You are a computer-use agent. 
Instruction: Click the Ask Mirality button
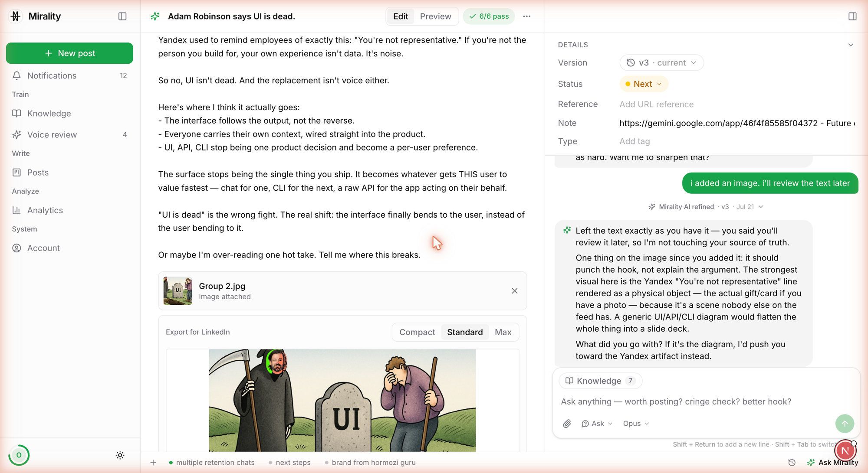click(x=832, y=463)
